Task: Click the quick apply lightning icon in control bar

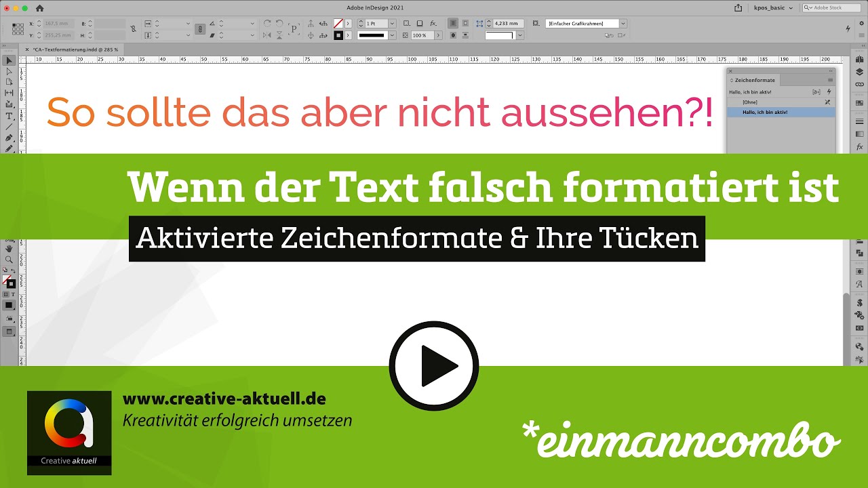Action: pyautogui.click(x=848, y=28)
